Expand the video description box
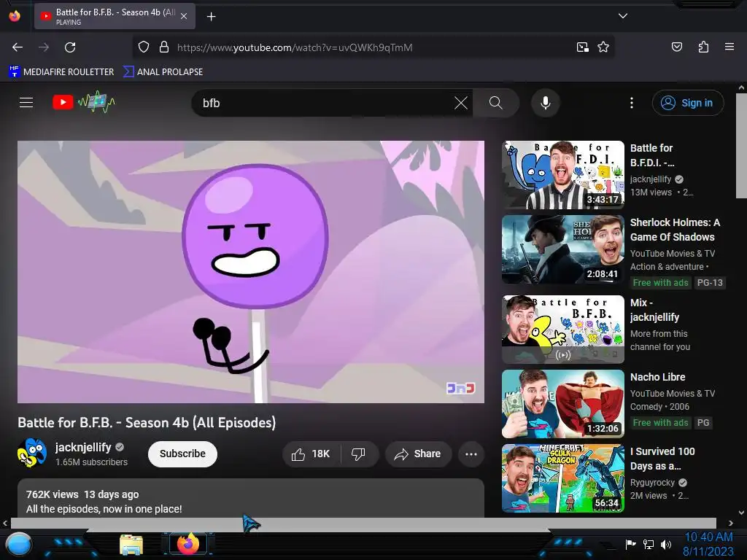 pos(251,498)
